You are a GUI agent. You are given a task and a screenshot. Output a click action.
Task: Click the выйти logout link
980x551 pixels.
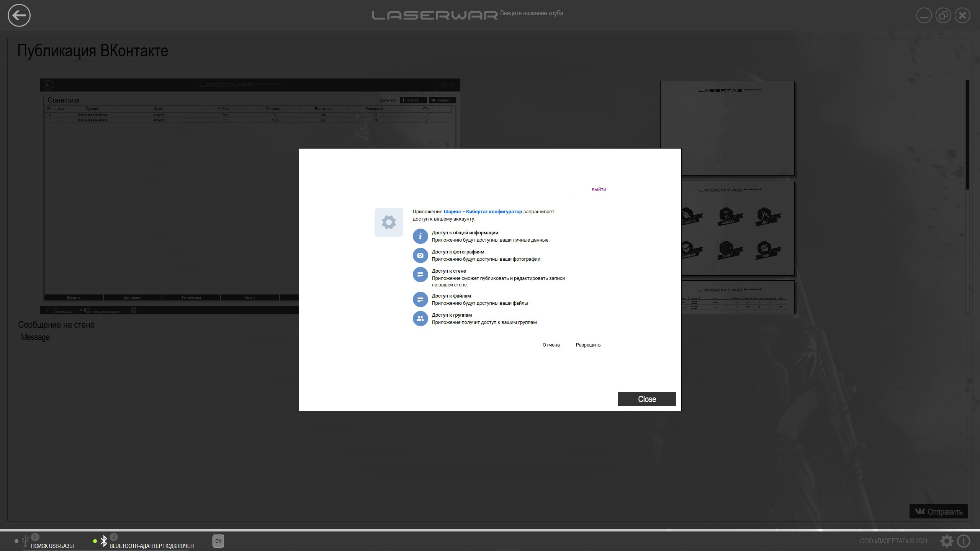tap(599, 190)
